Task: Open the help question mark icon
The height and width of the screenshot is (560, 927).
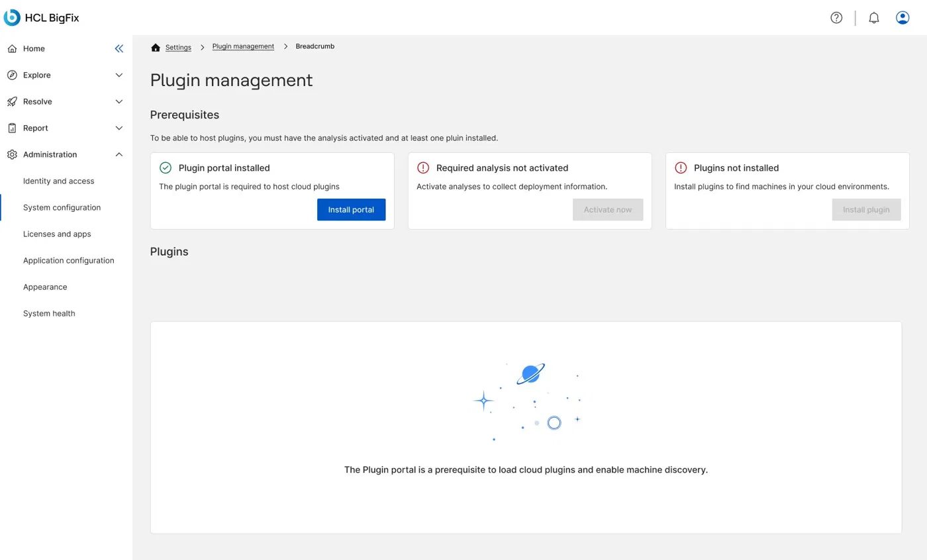Action: [x=836, y=18]
